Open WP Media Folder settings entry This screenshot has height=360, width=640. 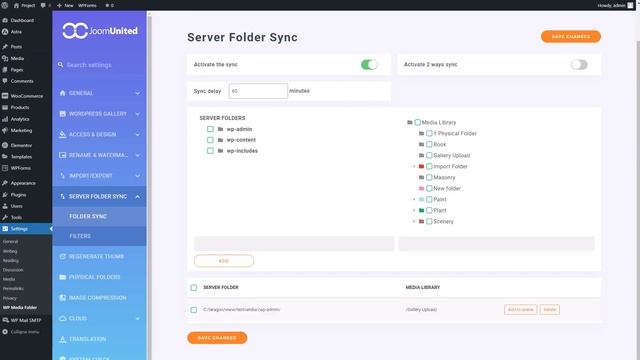tap(20, 307)
